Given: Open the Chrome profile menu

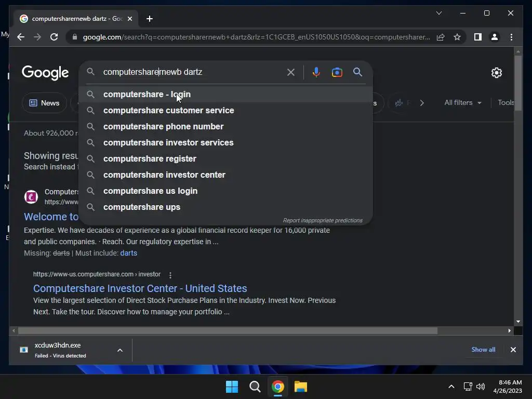Looking at the screenshot, I should pos(495,37).
